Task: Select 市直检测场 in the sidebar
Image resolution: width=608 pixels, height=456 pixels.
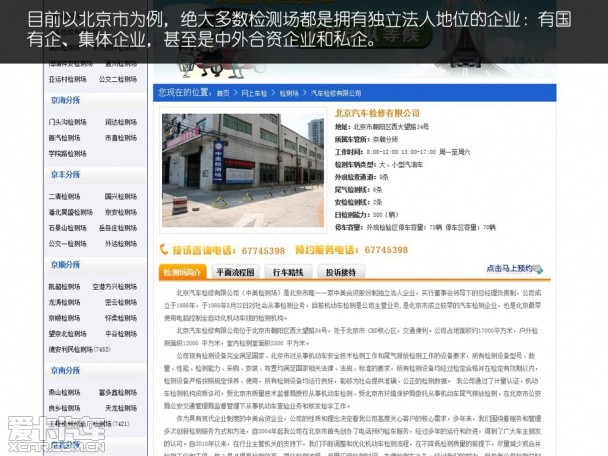Action: click(x=121, y=138)
